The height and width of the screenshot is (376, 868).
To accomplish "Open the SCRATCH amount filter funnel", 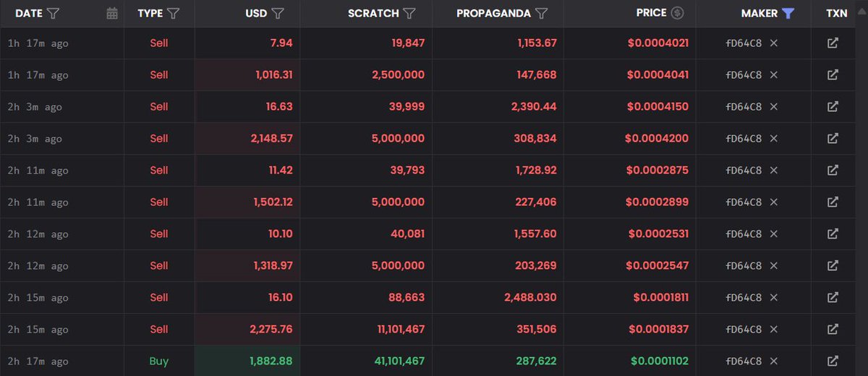I will click(x=409, y=13).
